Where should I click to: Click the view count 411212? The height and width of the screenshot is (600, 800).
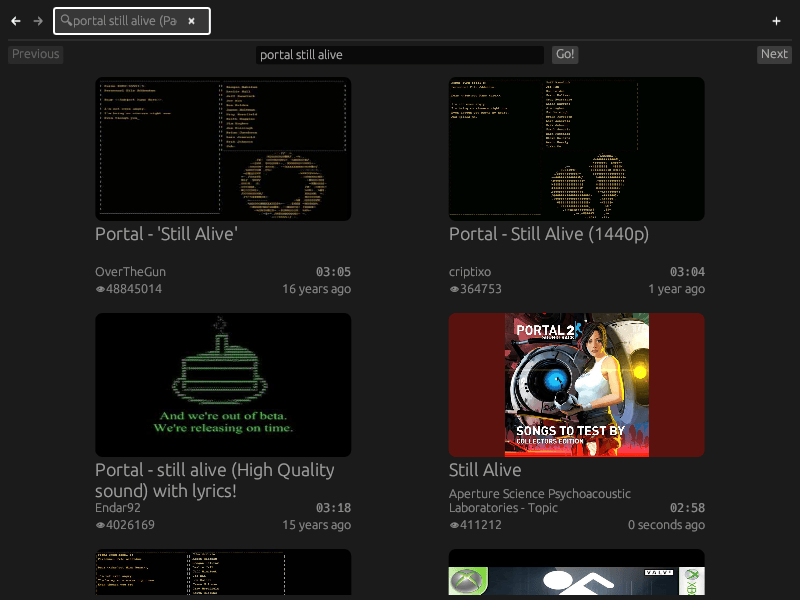coord(476,524)
